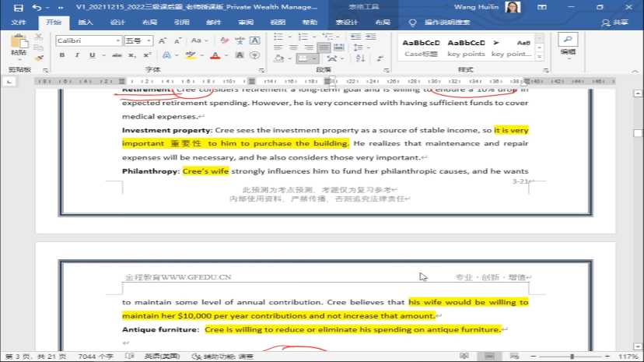Click the Line Spacing icon
The width and height of the screenshot is (644, 362).
click(358, 47)
